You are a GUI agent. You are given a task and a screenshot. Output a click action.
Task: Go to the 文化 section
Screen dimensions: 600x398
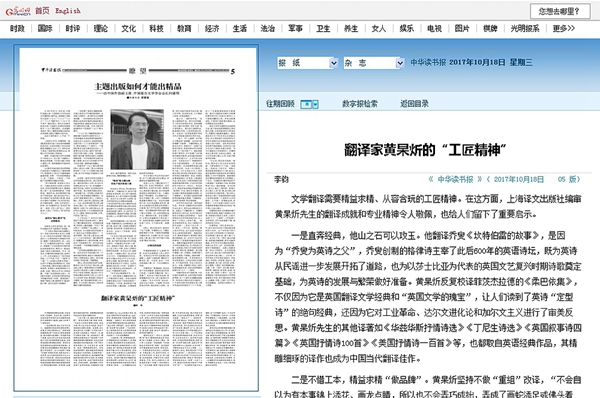pyautogui.click(x=129, y=28)
